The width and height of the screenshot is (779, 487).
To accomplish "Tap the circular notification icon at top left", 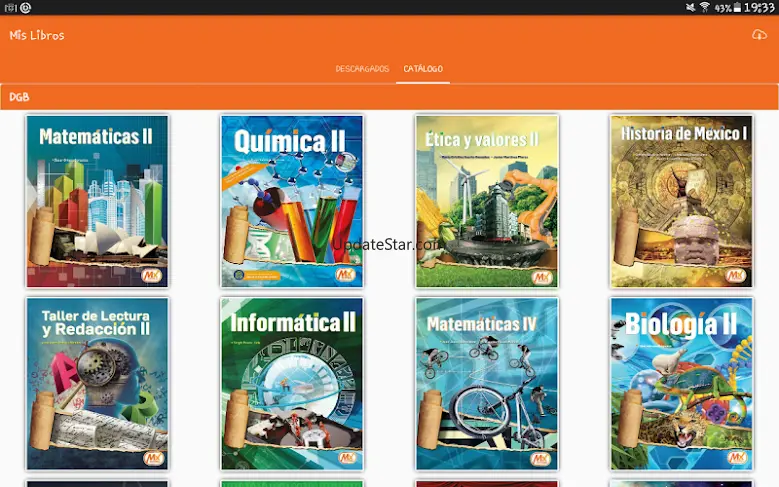I will [x=25, y=7].
